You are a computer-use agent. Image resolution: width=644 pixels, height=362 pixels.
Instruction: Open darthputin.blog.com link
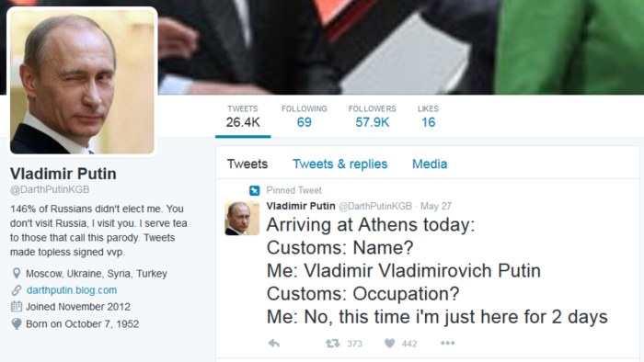(72, 290)
